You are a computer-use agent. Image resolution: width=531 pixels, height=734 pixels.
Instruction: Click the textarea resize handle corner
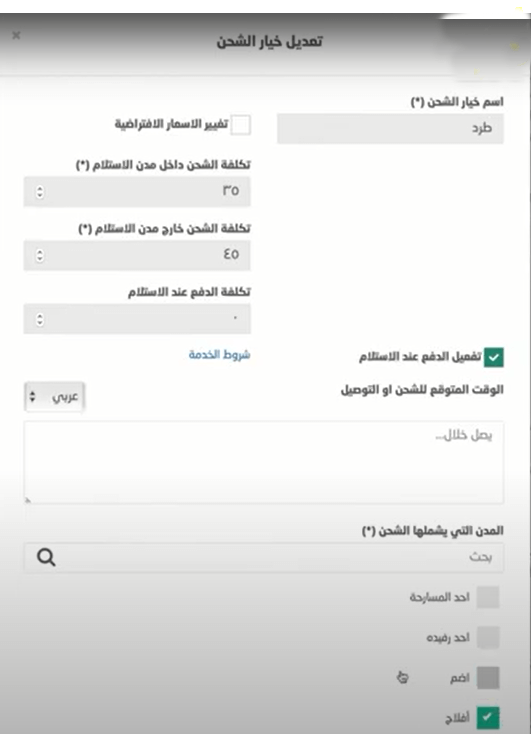(28, 500)
